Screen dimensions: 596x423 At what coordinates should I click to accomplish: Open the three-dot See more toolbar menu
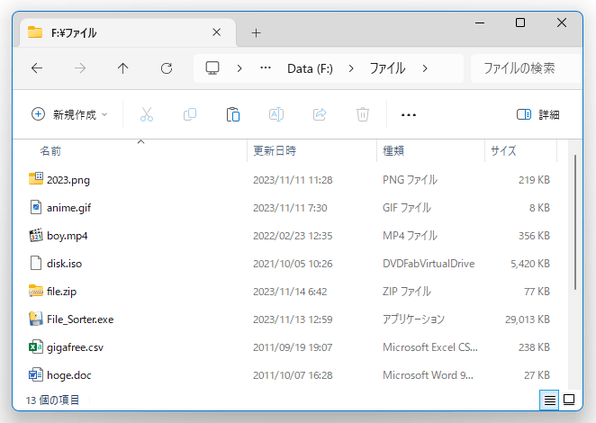point(409,114)
